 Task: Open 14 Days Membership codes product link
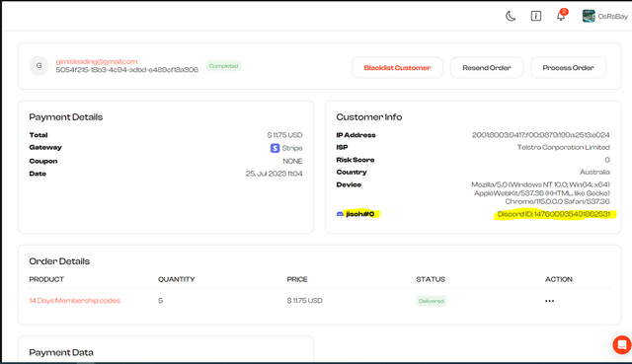tap(75, 301)
